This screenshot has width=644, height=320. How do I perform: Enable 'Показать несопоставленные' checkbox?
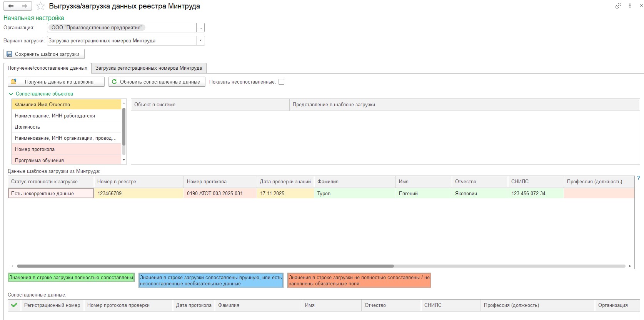282,82
